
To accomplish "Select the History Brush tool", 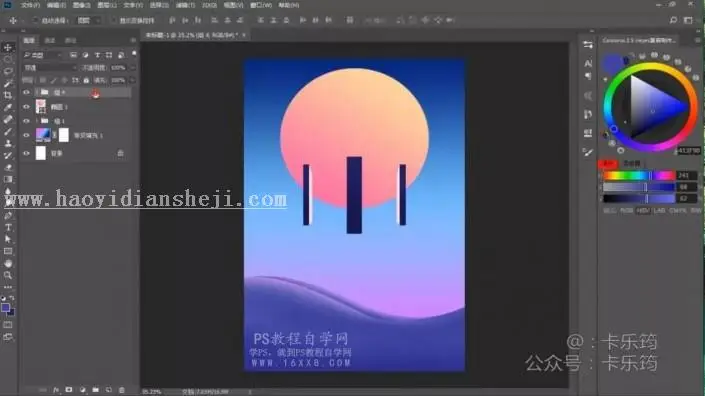I will point(8,156).
